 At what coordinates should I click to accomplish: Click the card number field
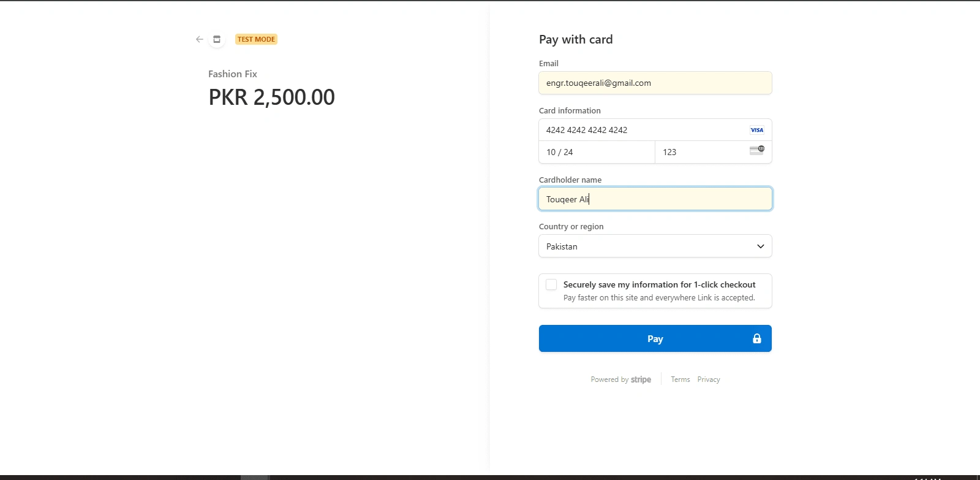click(x=643, y=130)
